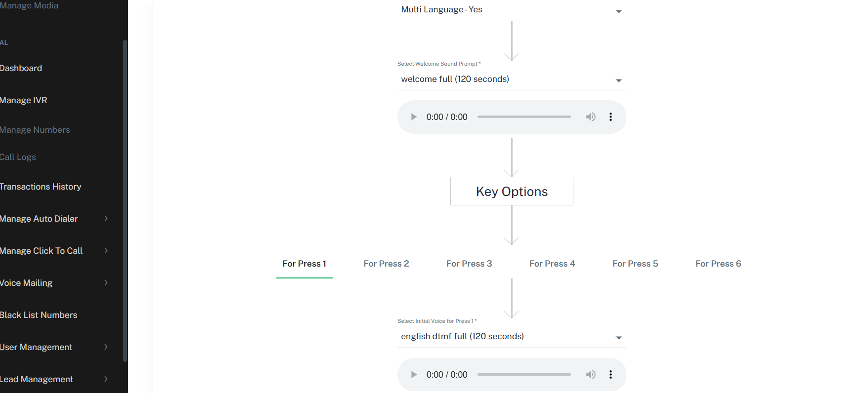Switch to the For Press 4 tab

point(552,264)
